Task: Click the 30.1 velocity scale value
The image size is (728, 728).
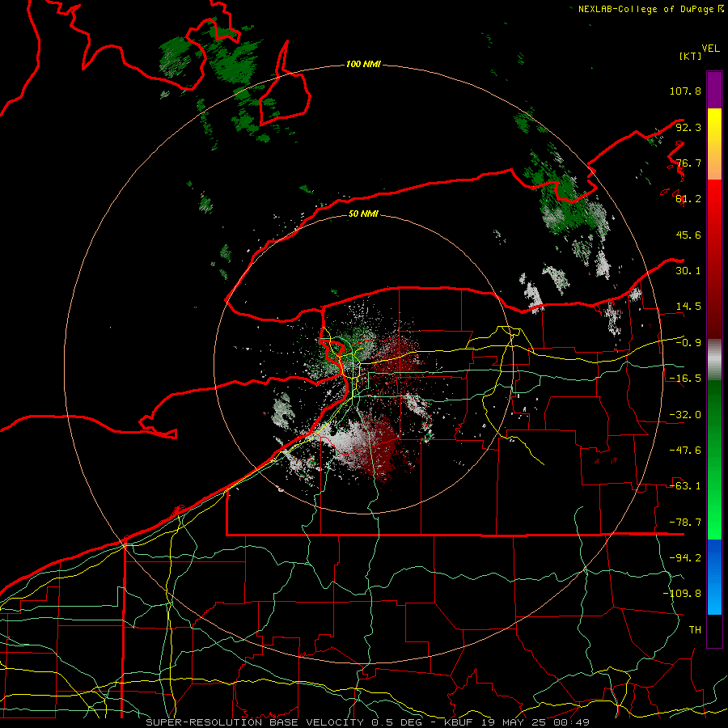Action: (688, 271)
